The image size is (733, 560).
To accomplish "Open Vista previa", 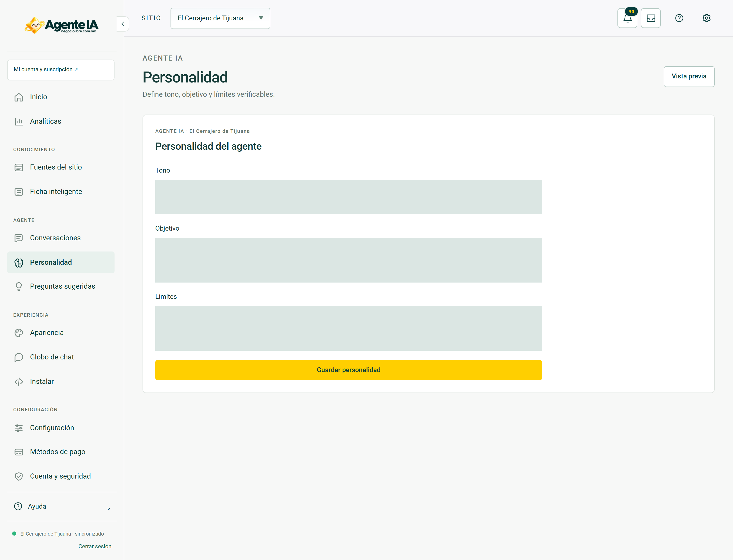I will pos(689,76).
